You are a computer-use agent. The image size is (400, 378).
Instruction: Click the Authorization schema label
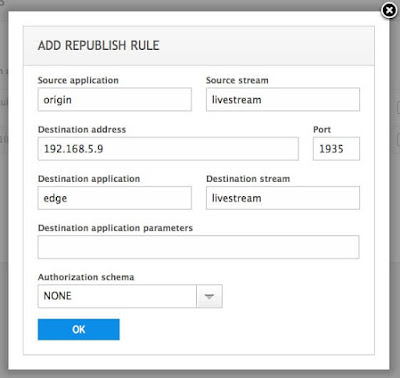(x=86, y=277)
